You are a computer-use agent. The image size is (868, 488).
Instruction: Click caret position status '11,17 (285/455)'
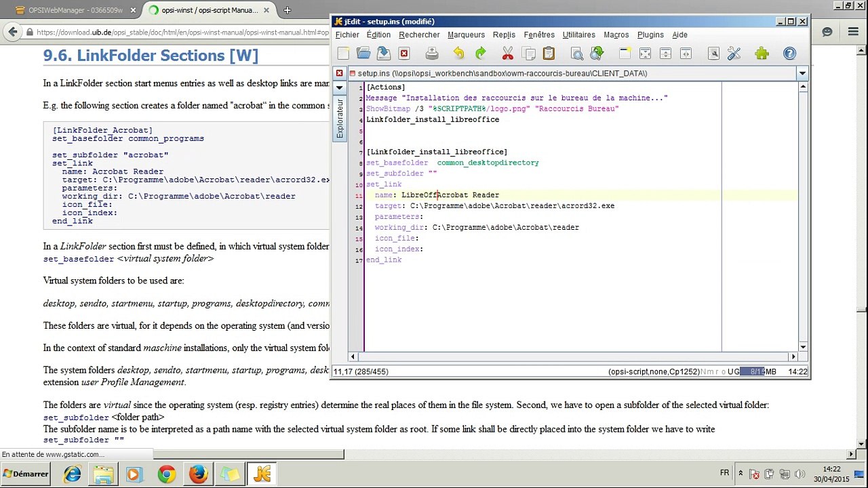pyautogui.click(x=360, y=371)
